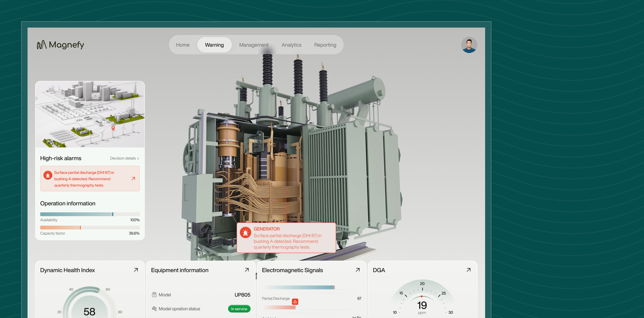This screenshot has width=644, height=318.
Task: Switch to the Analytics tab
Action: pyautogui.click(x=291, y=45)
